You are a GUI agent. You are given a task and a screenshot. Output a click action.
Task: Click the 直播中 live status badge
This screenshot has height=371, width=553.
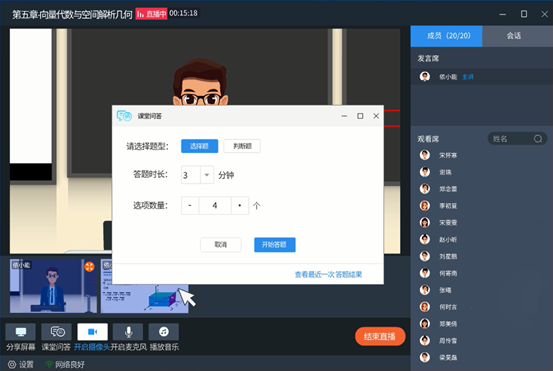151,14
